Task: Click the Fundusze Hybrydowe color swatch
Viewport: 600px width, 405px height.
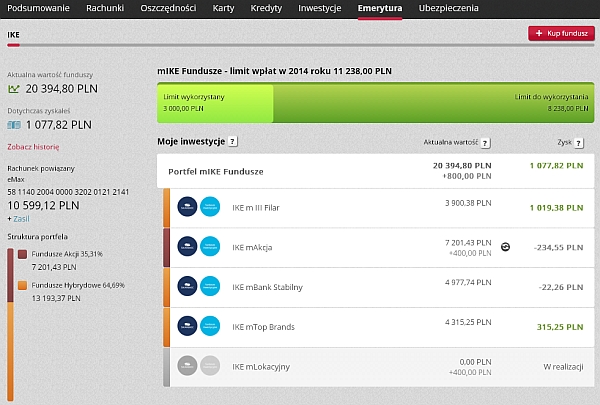Action: point(23,286)
